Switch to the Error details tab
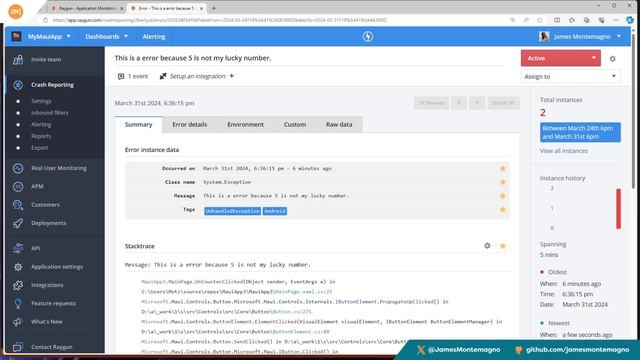The image size is (640, 360). (190, 124)
